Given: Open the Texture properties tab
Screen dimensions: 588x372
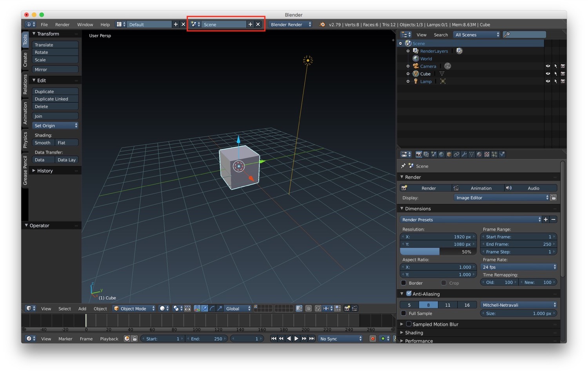Looking at the screenshot, I should (x=486, y=154).
